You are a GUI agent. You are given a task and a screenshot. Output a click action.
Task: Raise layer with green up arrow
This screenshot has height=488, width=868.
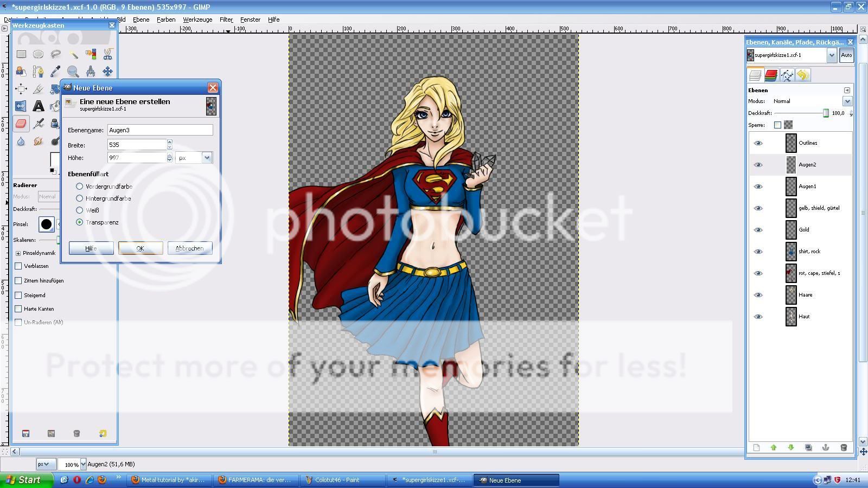(x=774, y=447)
